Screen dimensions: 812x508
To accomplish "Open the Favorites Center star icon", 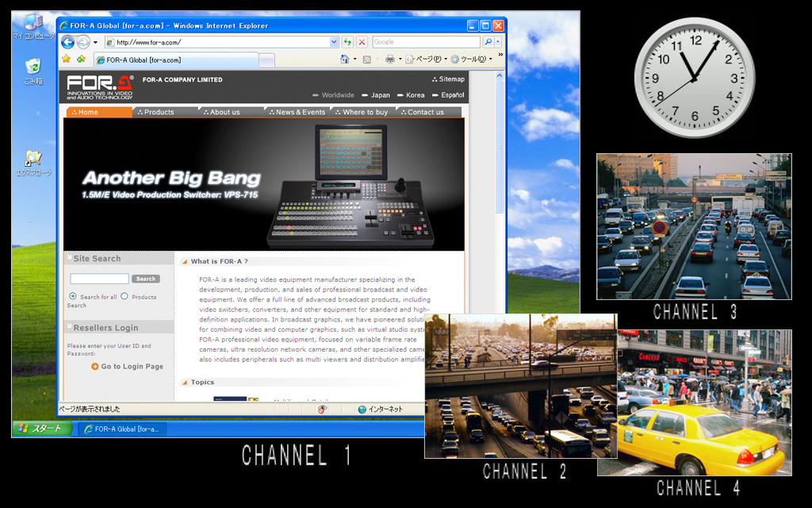I will tap(67, 60).
